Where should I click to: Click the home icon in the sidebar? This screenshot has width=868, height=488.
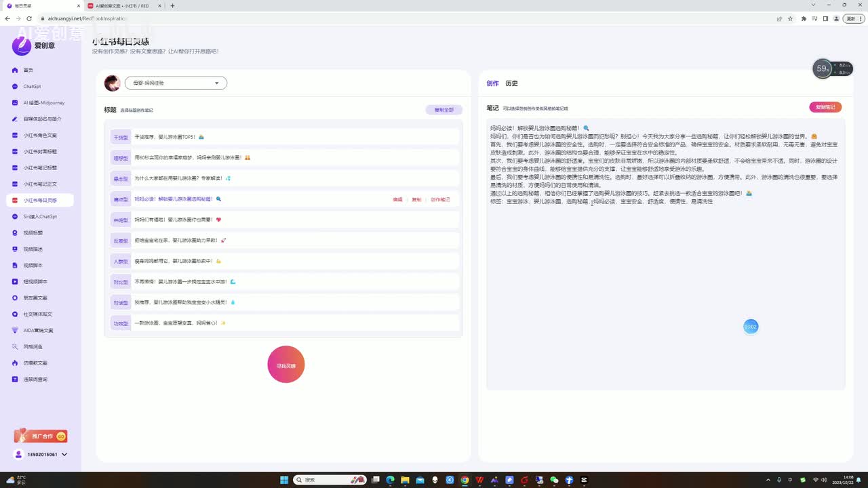coord(15,70)
